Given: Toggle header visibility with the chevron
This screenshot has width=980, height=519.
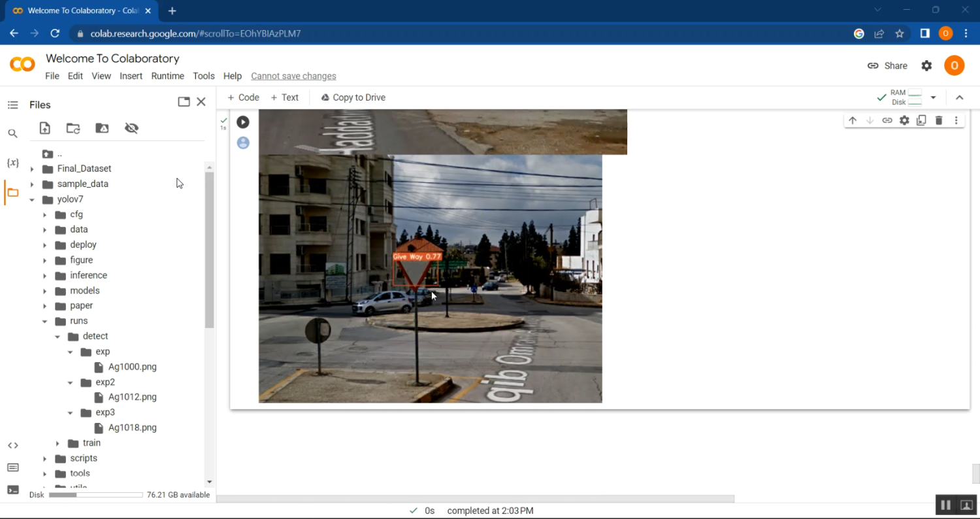Looking at the screenshot, I should click(959, 97).
